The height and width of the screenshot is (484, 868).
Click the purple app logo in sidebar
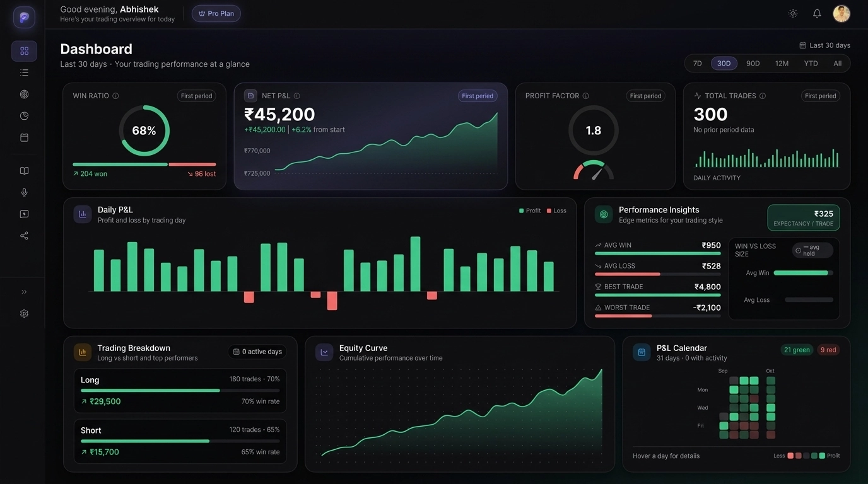point(24,18)
